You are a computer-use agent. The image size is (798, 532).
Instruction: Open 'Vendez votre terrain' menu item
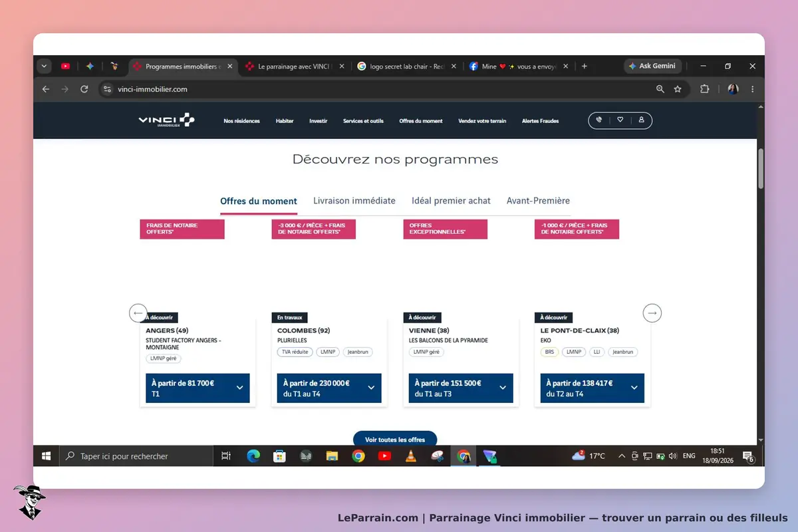[482, 121]
